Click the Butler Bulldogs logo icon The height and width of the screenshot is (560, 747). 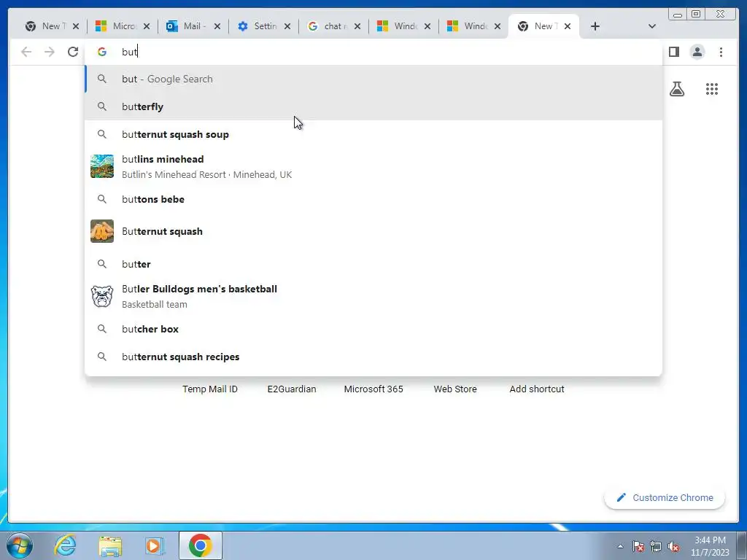(102, 296)
